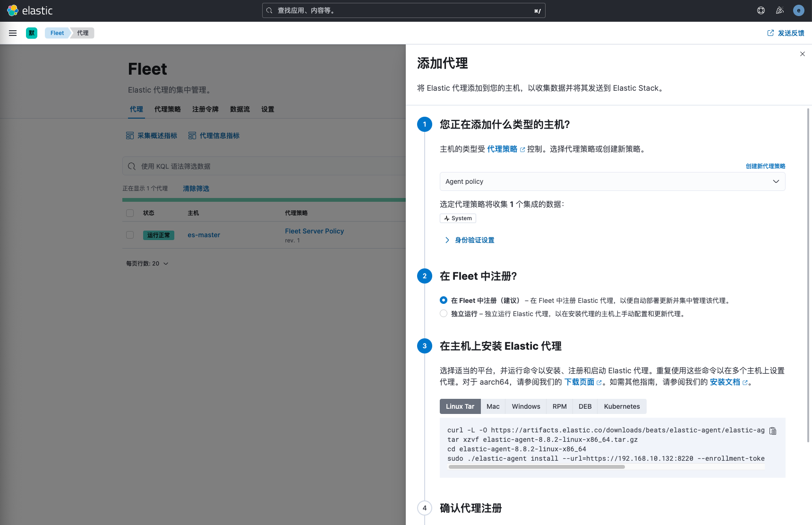Open the Enrollment tokens tab
This screenshot has width=812, height=525.
pos(205,109)
